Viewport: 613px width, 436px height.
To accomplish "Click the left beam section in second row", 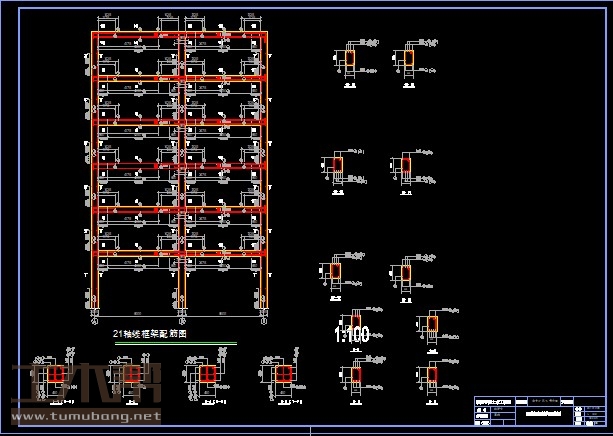I will pos(338,165).
